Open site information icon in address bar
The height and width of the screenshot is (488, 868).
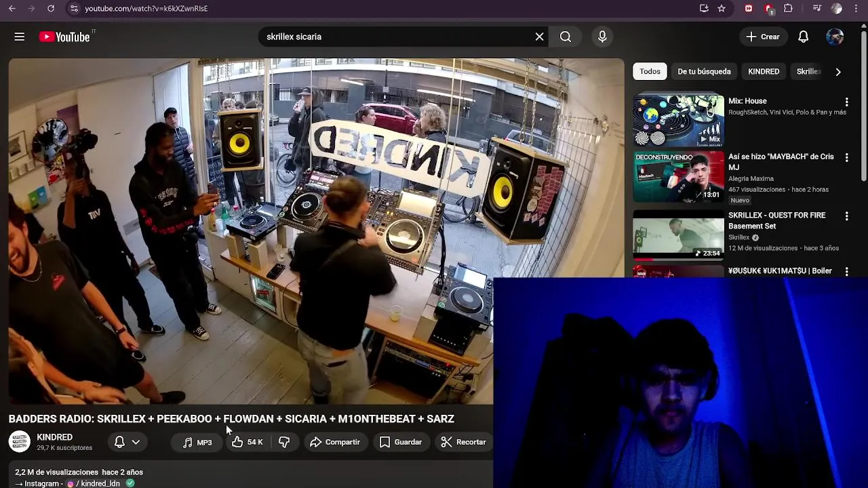click(x=73, y=8)
